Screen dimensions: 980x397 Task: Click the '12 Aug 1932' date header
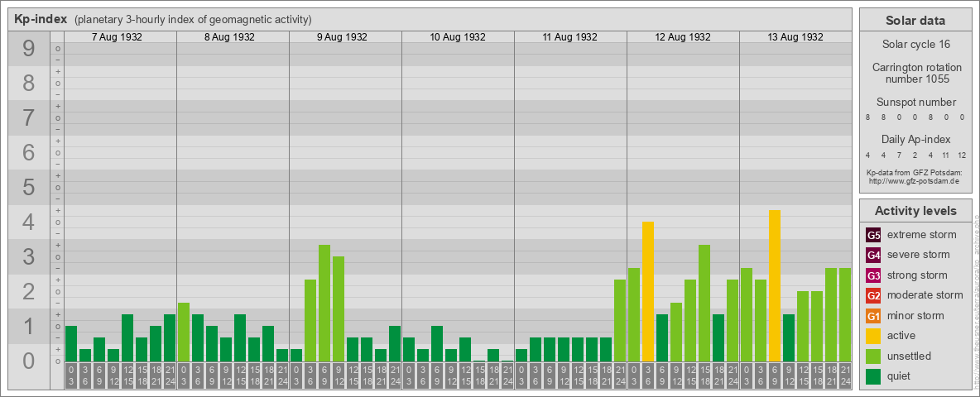pos(683,37)
